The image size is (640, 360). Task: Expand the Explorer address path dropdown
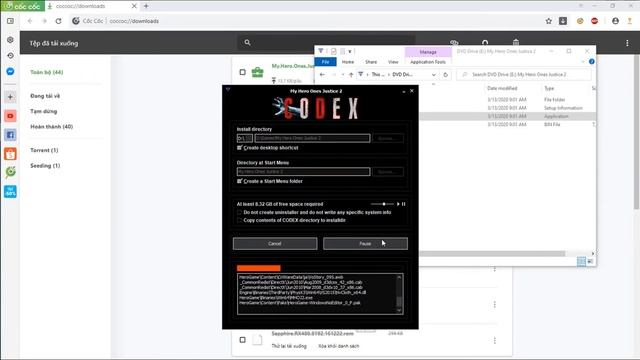pyautogui.click(x=433, y=75)
